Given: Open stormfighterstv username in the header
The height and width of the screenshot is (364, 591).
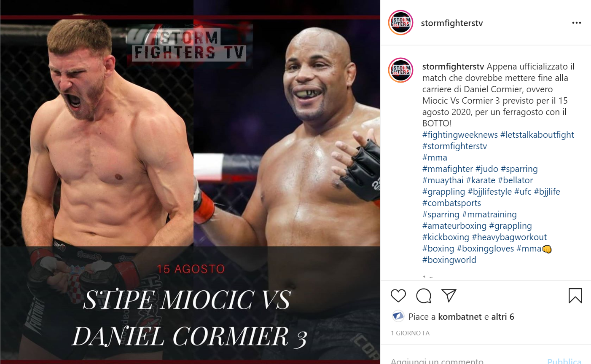Looking at the screenshot, I should tap(452, 23).
